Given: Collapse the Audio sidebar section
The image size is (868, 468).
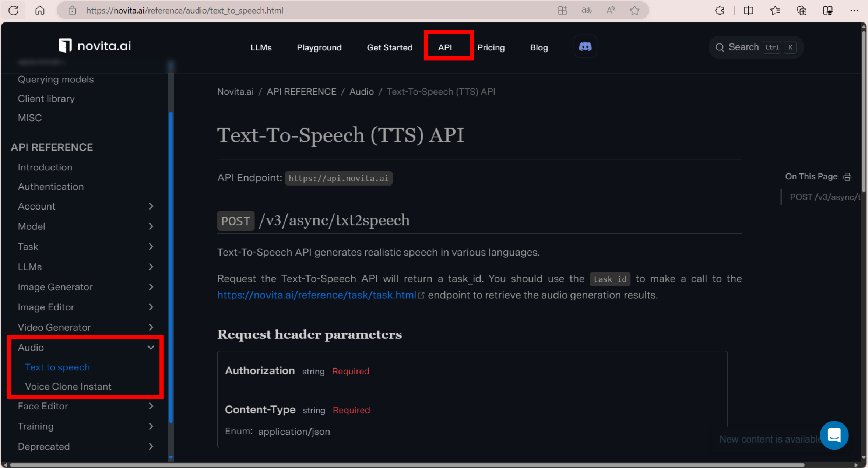Looking at the screenshot, I should 151,348.
